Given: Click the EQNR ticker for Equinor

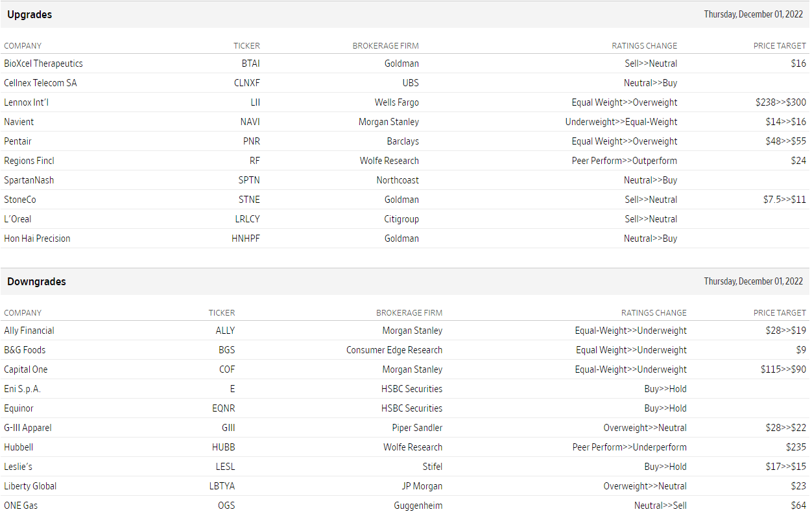Looking at the screenshot, I should [x=224, y=408].
